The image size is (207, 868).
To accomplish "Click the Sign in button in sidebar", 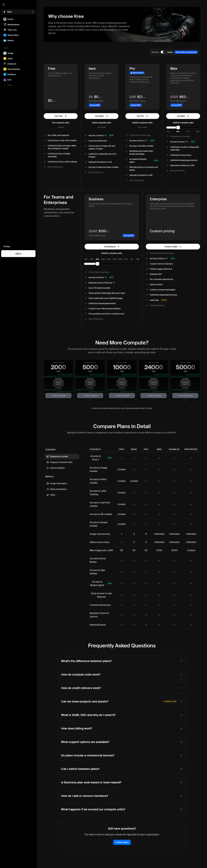I will (x=18, y=254).
